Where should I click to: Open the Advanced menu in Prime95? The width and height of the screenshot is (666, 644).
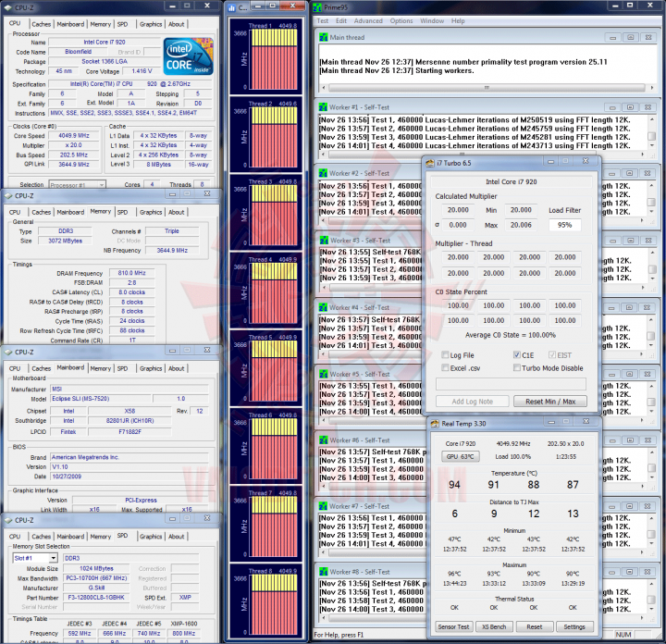[368, 20]
